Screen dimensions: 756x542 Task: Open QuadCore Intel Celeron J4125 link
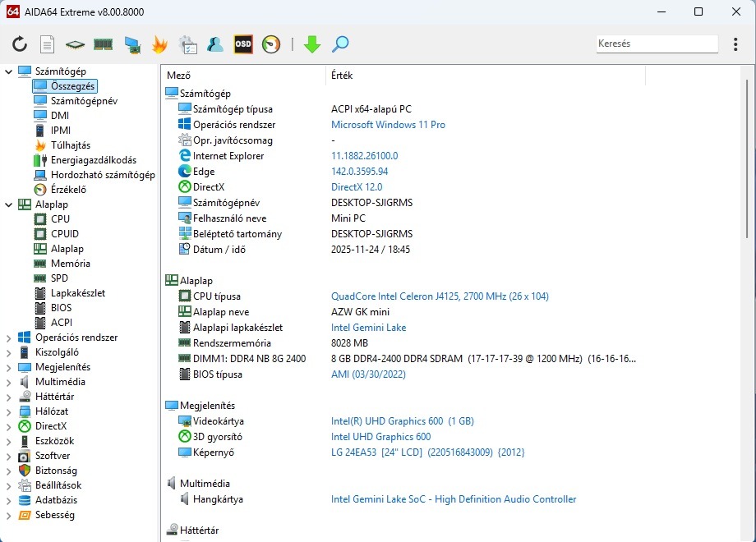tap(440, 296)
